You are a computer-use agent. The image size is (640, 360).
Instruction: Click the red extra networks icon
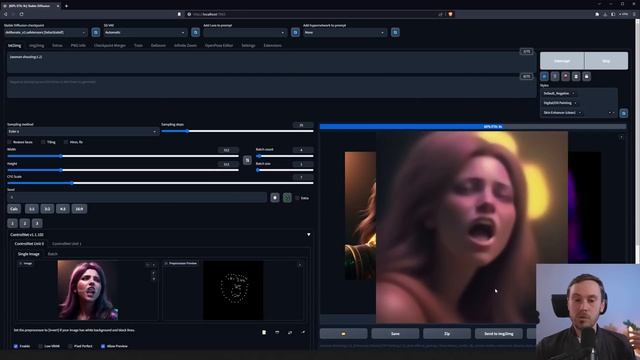pos(565,76)
